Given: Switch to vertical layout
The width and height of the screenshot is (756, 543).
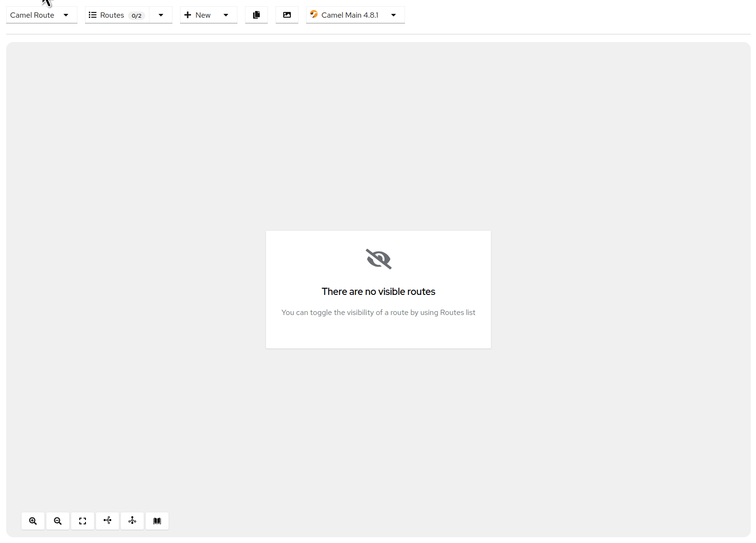Looking at the screenshot, I should click(x=132, y=521).
